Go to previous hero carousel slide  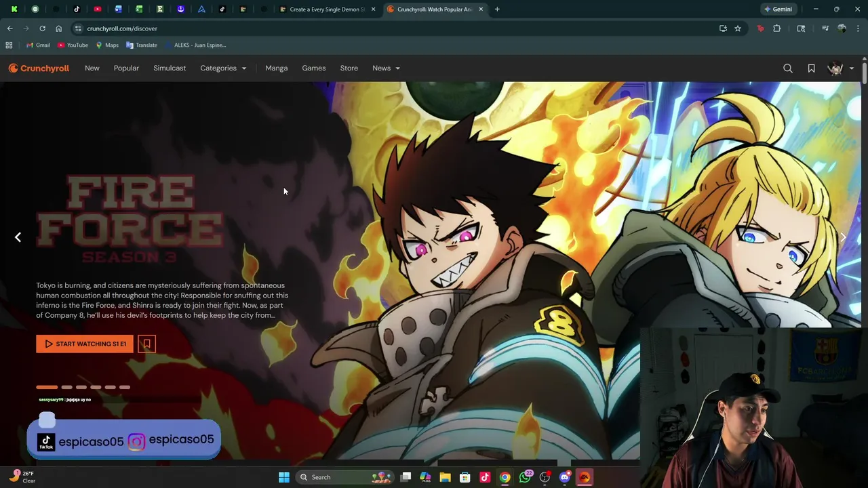18,237
